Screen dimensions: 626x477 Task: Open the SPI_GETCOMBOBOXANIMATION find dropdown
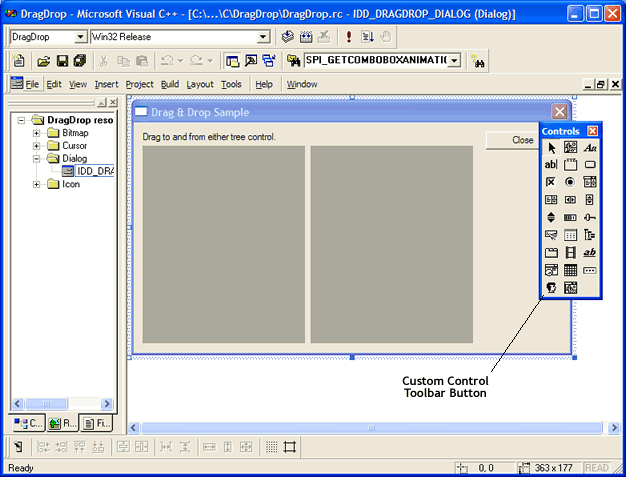[x=455, y=61]
